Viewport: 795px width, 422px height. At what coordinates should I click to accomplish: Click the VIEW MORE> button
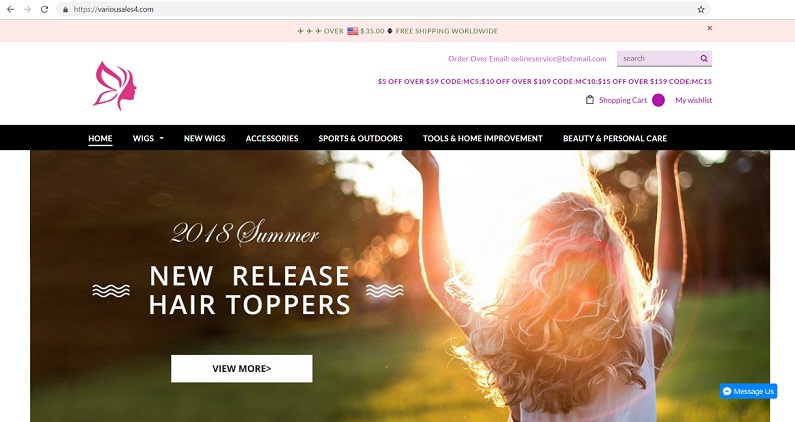242,368
